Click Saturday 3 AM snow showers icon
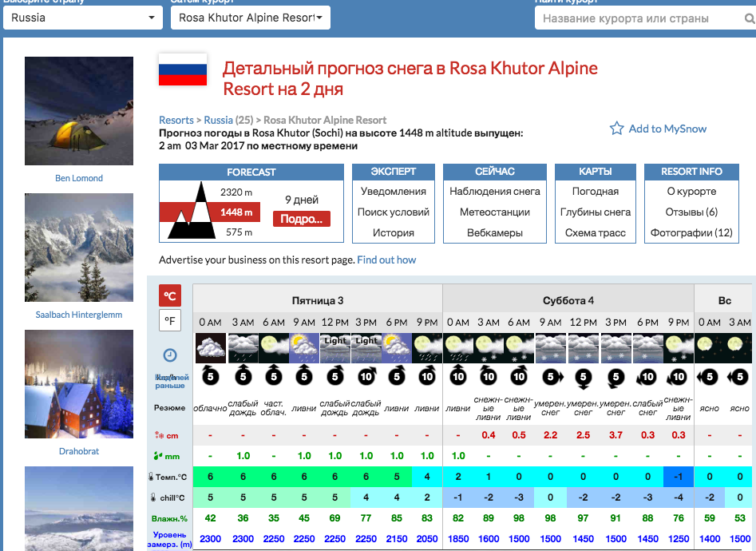 489,348
